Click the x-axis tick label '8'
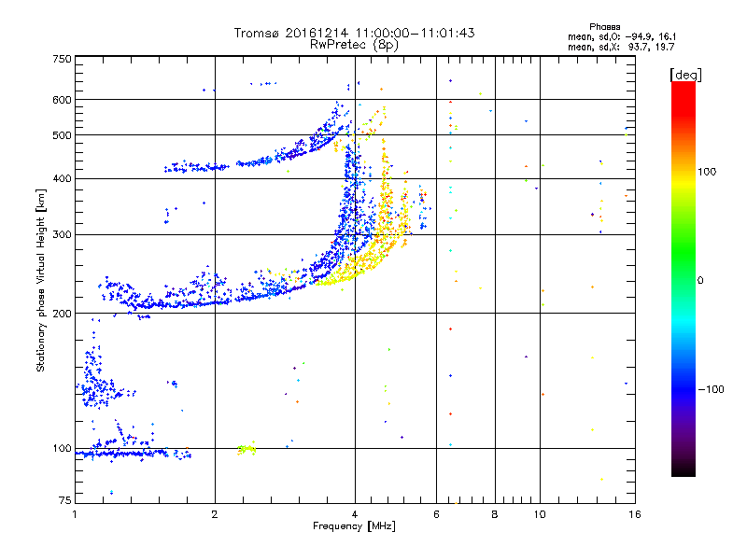 tap(495, 514)
